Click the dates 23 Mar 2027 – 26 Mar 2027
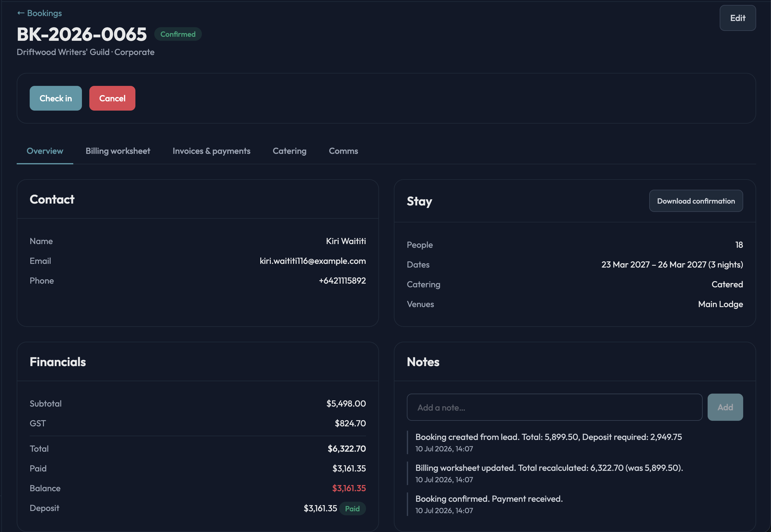 [x=654, y=265]
